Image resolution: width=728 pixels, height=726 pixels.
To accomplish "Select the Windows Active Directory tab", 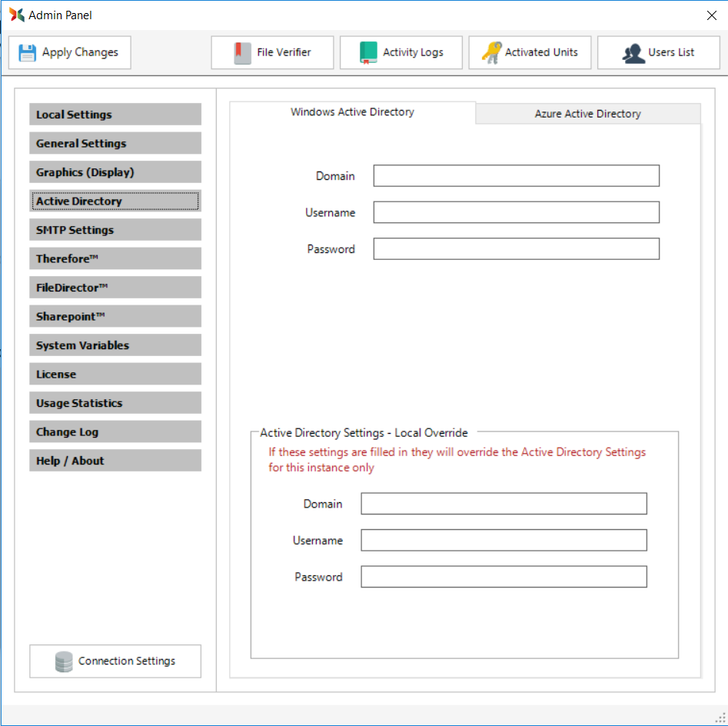I will click(352, 112).
